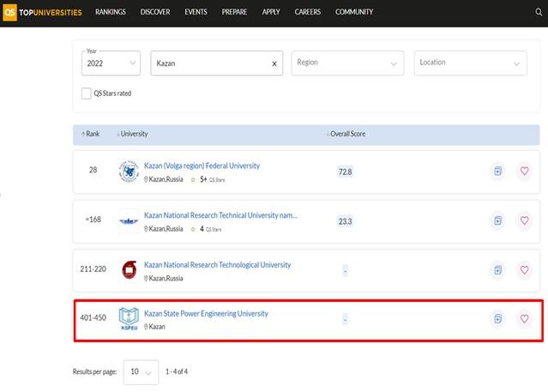Open the Apply menu
This screenshot has height=392, width=548.
(x=271, y=12)
